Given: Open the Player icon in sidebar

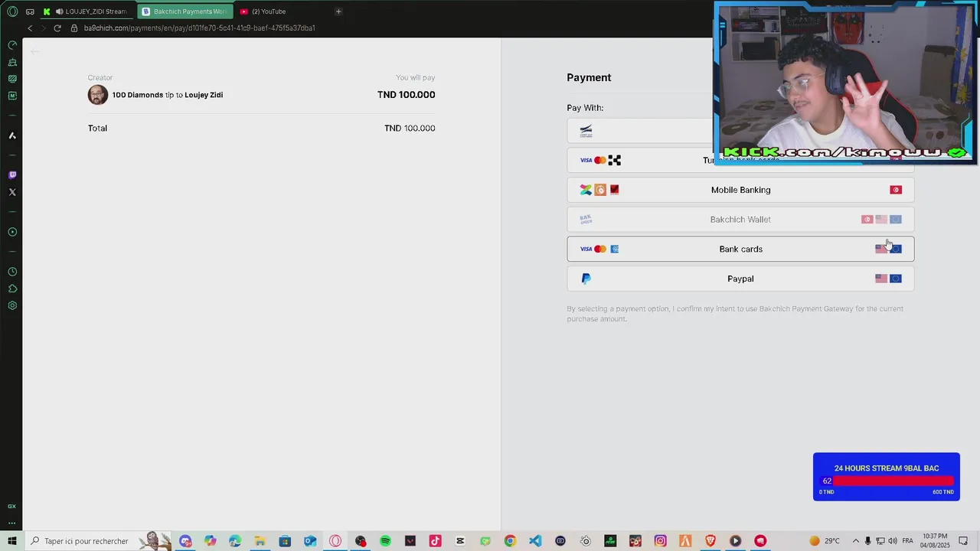Looking at the screenshot, I should point(12,232).
